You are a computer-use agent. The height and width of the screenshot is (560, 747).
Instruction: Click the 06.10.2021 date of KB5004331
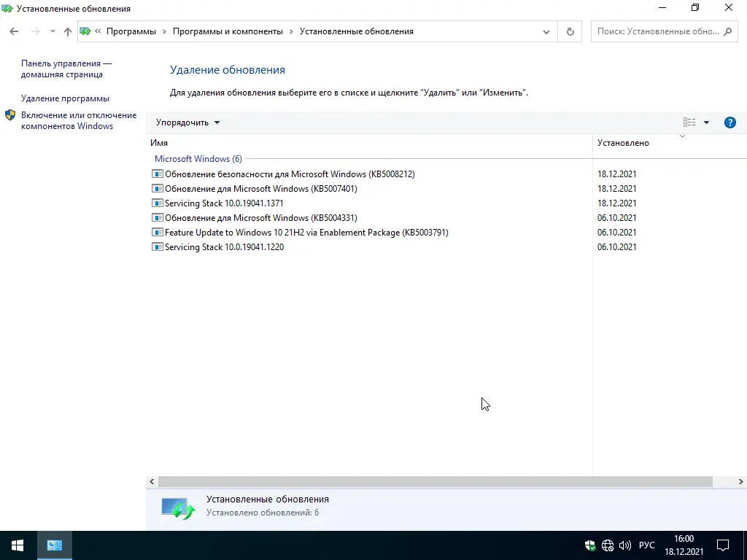tap(617, 218)
